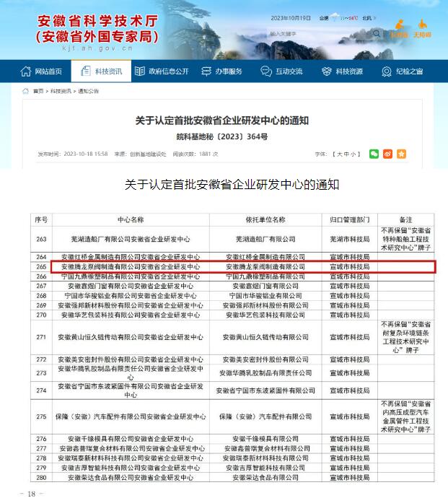Click cell 安徽美安密封件股份有限公司 in unit column

pos(265,359)
